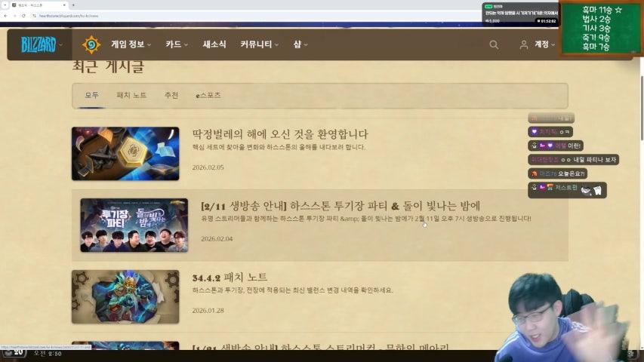
Task: Select the 모두 tab
Action: tap(91, 95)
